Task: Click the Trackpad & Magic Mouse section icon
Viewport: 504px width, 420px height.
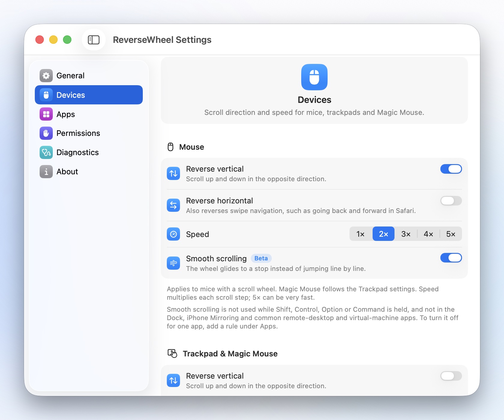Action: (x=172, y=353)
